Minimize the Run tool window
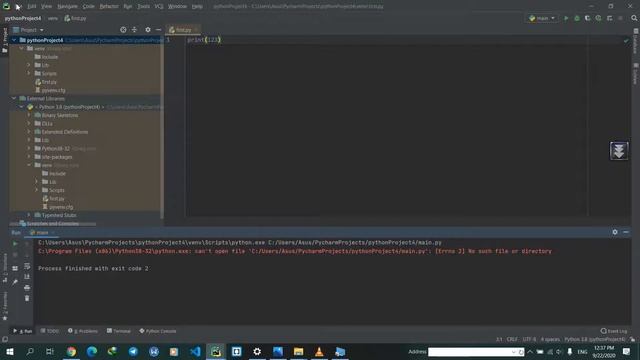640x360 pixels. click(626, 232)
